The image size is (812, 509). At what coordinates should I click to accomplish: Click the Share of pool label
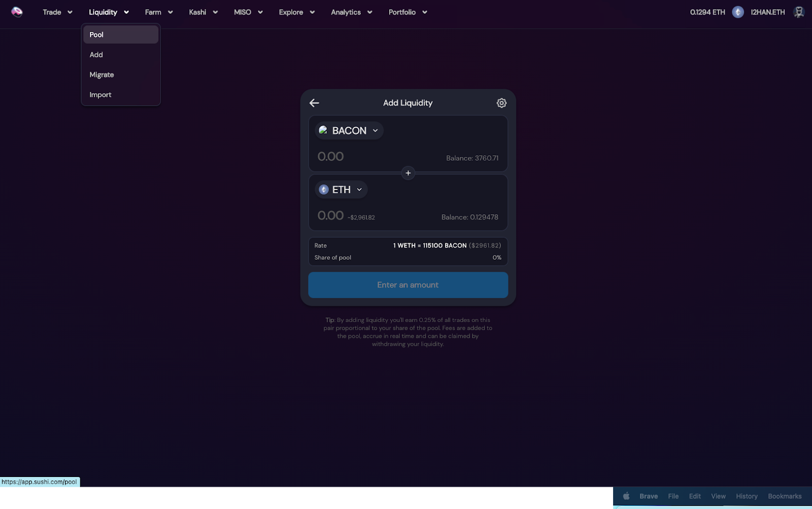tap(333, 258)
